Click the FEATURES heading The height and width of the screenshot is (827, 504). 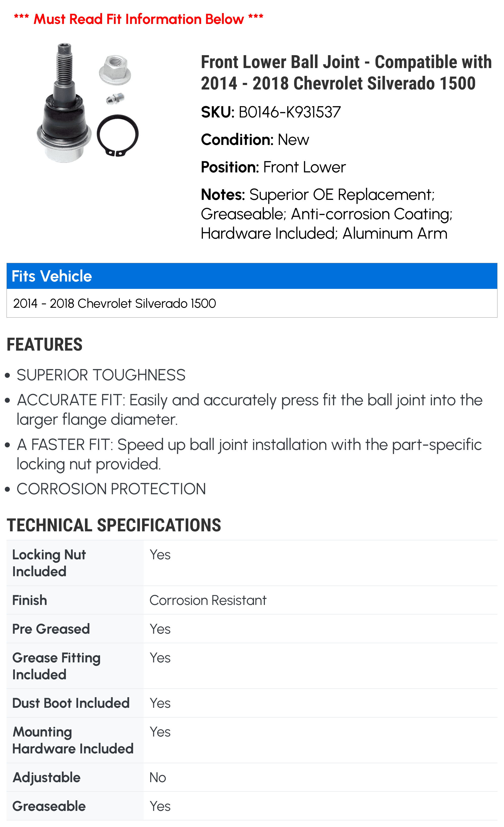tap(45, 344)
